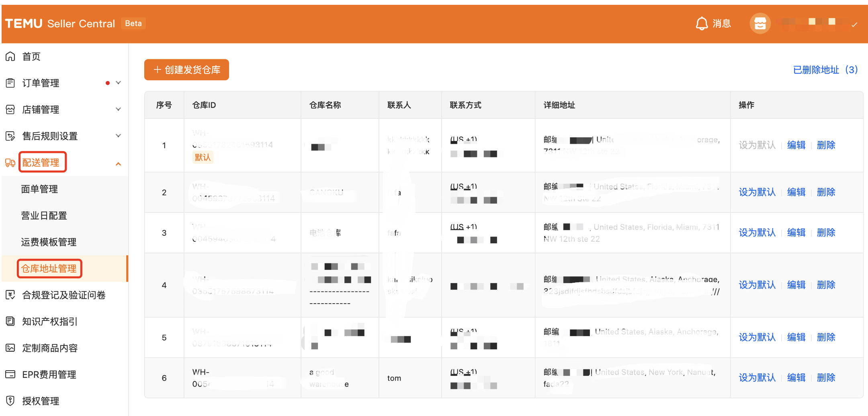This screenshot has width=868, height=416.
Task: Expand the 店铺管理 menu chevron
Action: click(x=118, y=109)
